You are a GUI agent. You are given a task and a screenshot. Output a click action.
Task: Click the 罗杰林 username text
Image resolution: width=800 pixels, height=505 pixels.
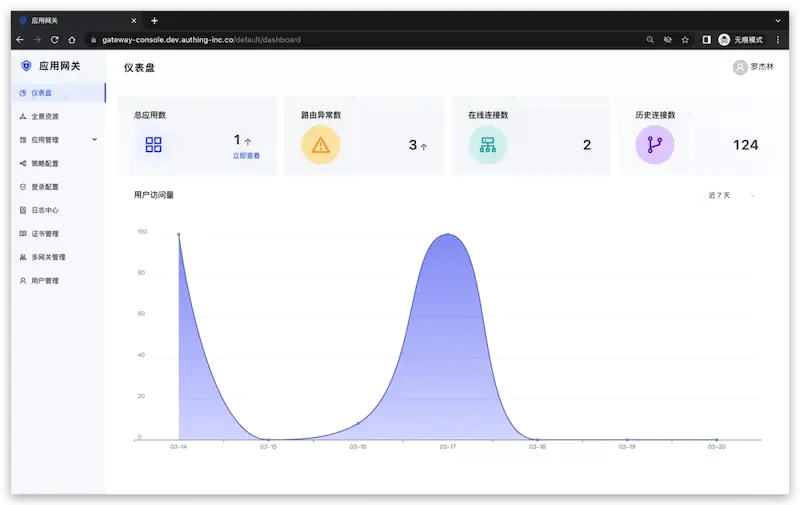(762, 67)
